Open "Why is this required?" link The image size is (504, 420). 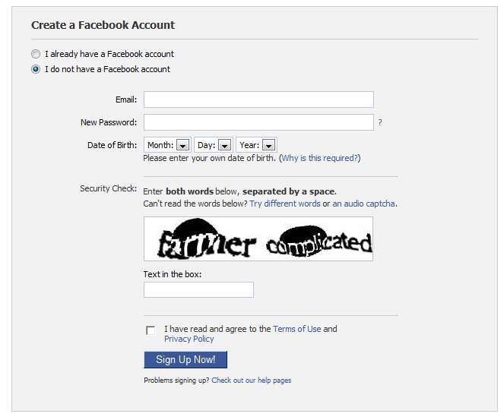pos(319,158)
